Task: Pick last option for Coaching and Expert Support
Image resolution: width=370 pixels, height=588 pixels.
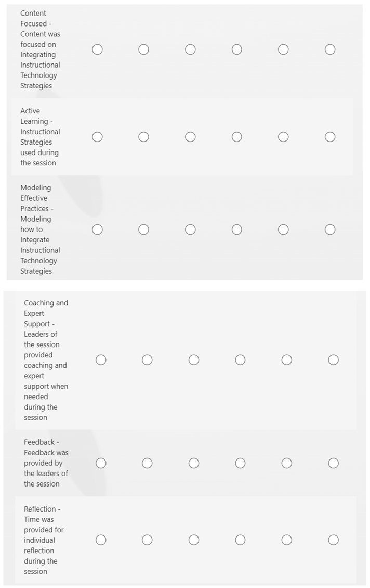Action: coord(334,360)
